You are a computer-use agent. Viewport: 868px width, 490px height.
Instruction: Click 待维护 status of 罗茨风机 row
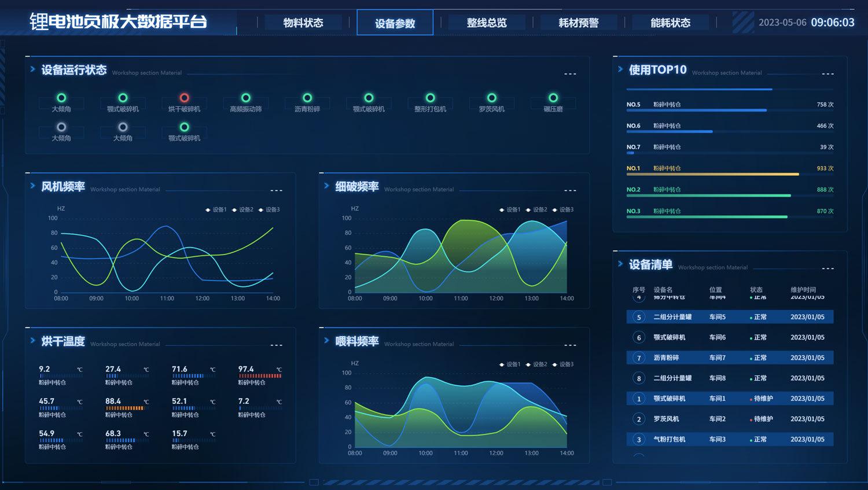point(763,419)
